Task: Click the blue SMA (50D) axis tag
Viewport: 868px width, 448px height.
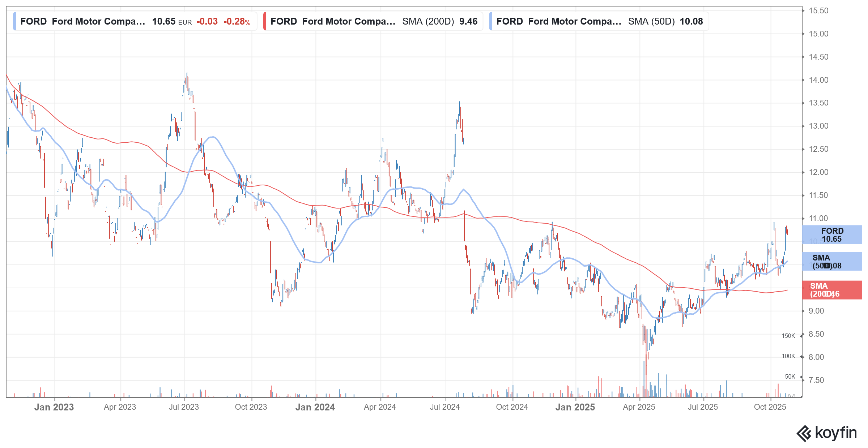Action: (x=832, y=262)
